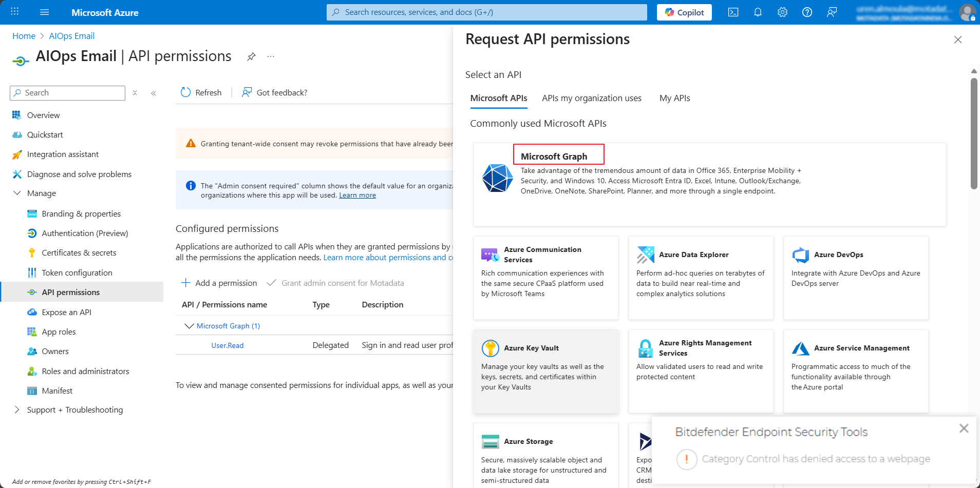
Task: Clear the sidebar search with X icon
Action: coord(135,93)
